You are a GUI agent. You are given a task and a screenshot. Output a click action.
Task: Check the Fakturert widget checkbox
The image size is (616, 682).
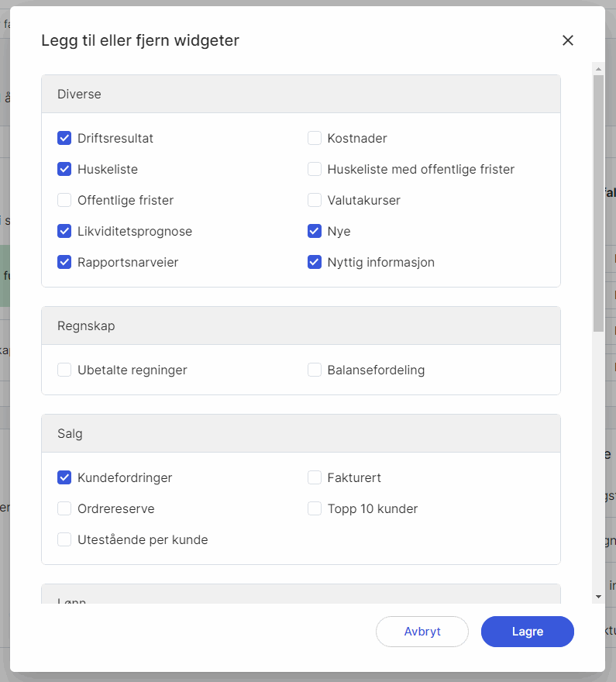pos(315,477)
